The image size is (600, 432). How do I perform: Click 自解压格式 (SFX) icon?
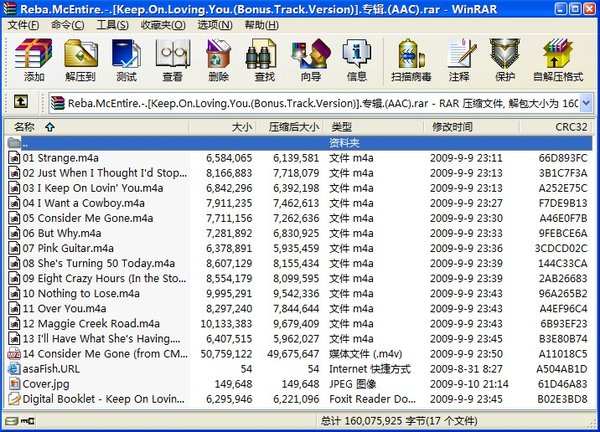pos(558,60)
